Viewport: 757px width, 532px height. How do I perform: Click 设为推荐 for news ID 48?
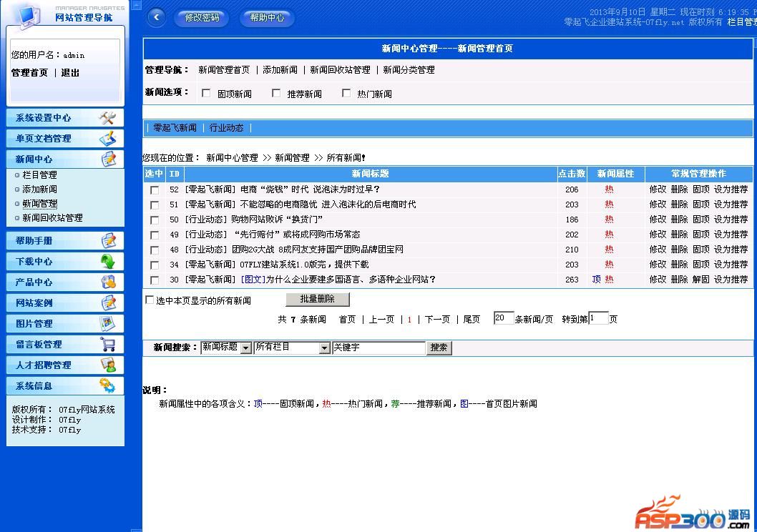coord(731,250)
